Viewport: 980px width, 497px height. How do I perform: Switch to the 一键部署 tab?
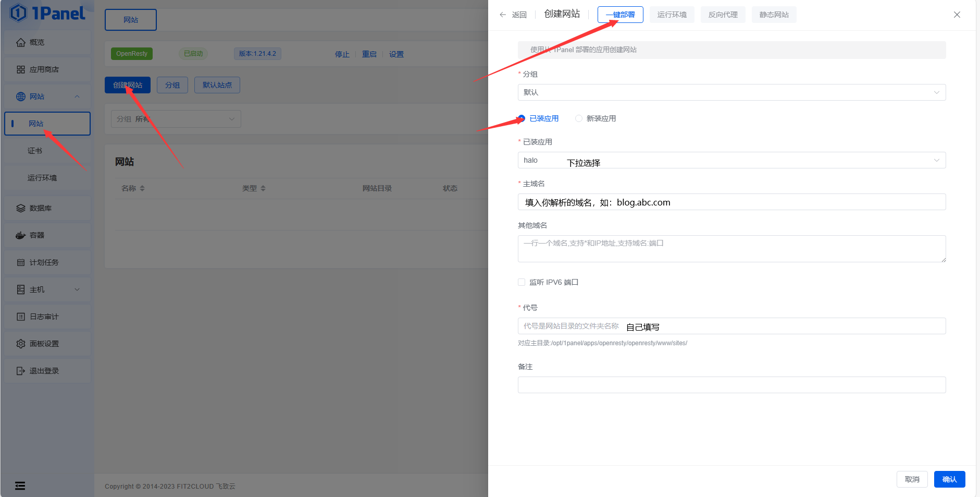point(620,15)
